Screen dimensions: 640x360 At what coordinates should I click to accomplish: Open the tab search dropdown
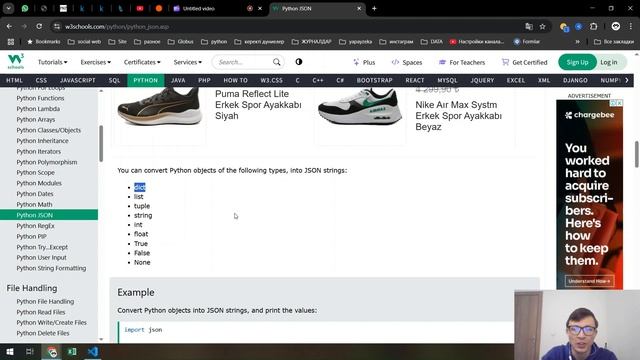pos(8,8)
